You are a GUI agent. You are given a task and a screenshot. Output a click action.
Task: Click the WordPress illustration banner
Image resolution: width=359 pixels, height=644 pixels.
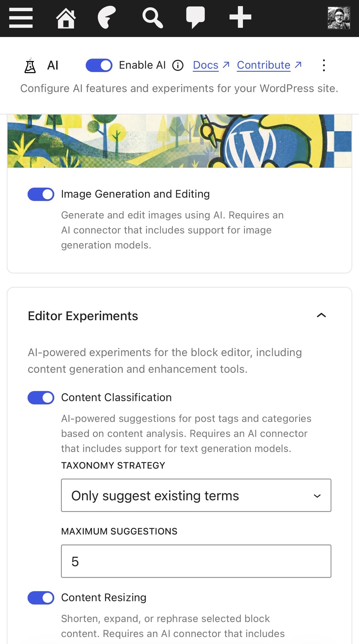pos(179,141)
